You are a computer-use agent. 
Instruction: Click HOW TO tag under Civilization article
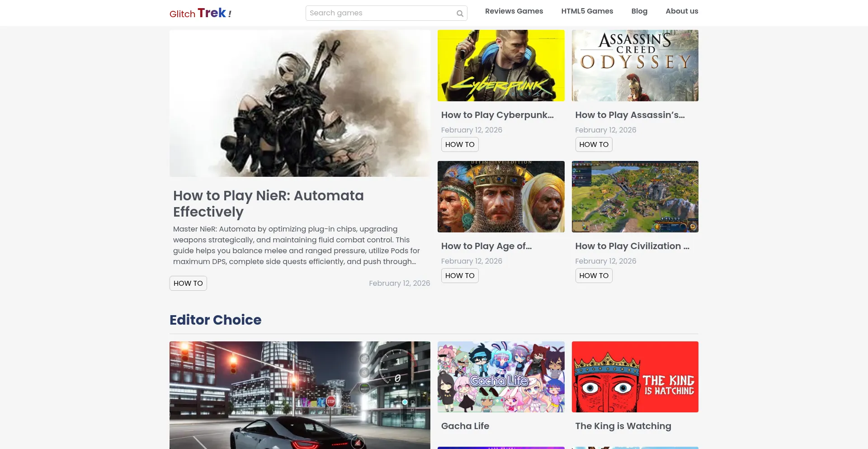coord(594,275)
